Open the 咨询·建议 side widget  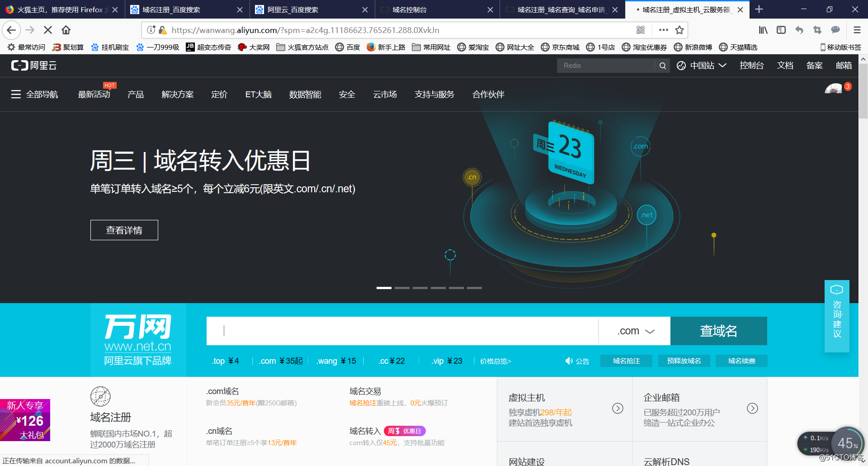tap(837, 316)
